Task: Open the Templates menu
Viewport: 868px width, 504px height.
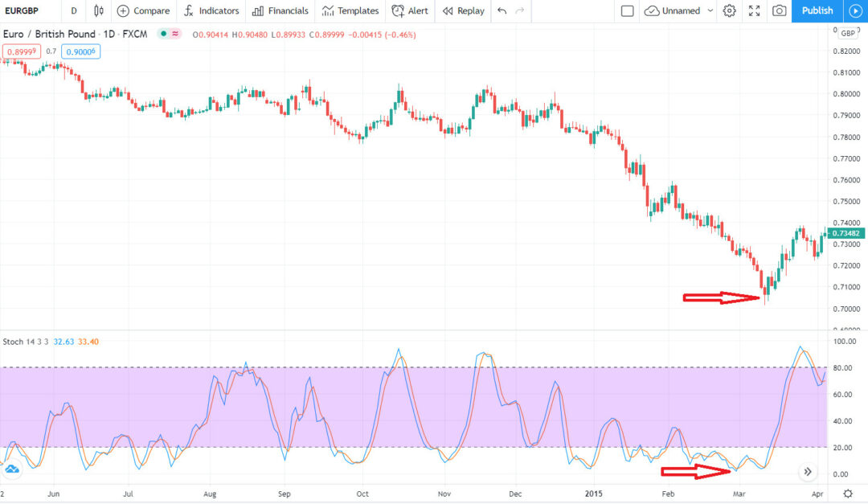Action: pos(350,10)
